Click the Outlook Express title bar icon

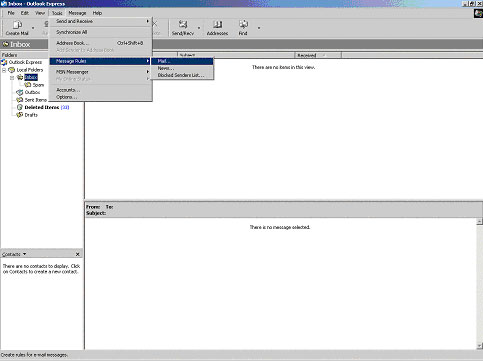coord(4,4)
